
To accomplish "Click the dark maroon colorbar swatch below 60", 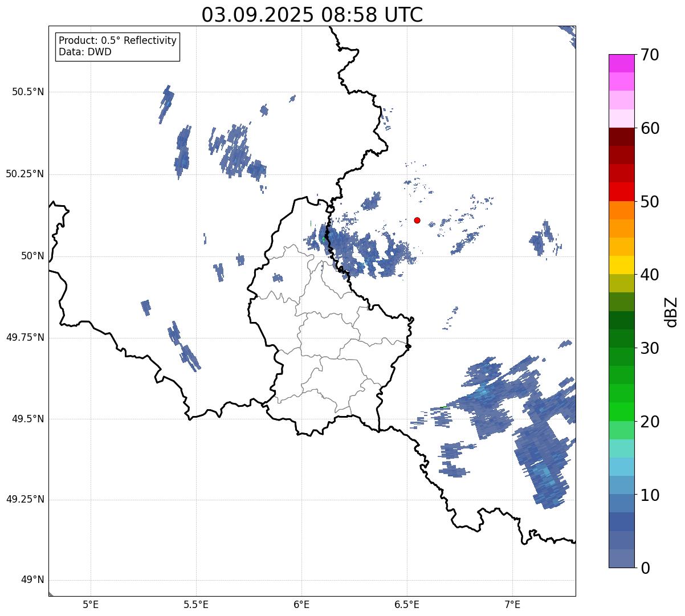I will [622, 137].
